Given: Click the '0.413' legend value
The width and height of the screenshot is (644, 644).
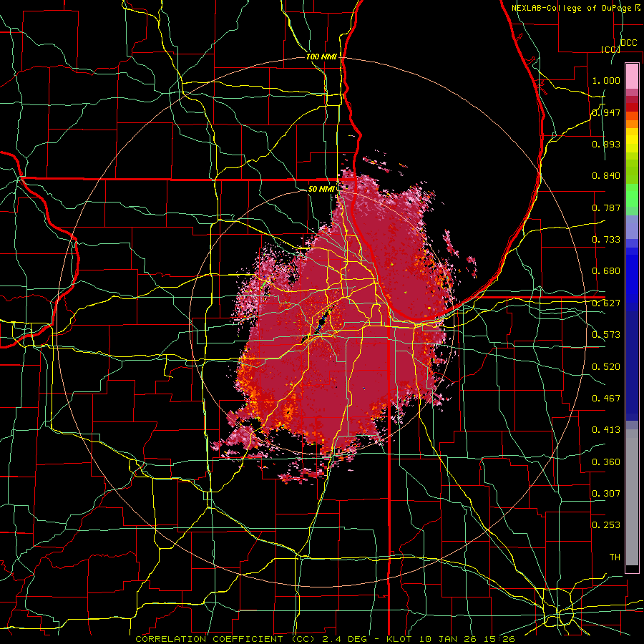Looking at the screenshot, I should tap(606, 429).
